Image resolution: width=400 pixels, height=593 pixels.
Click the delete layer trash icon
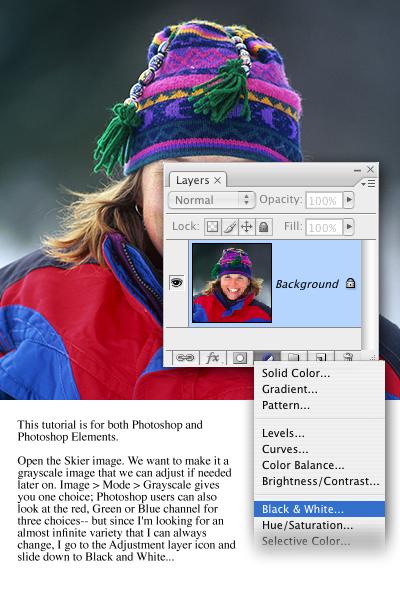pyautogui.click(x=348, y=357)
